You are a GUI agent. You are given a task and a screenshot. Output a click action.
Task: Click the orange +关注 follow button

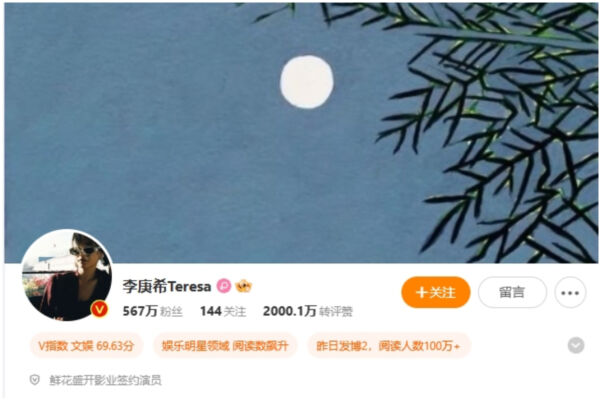pos(435,292)
